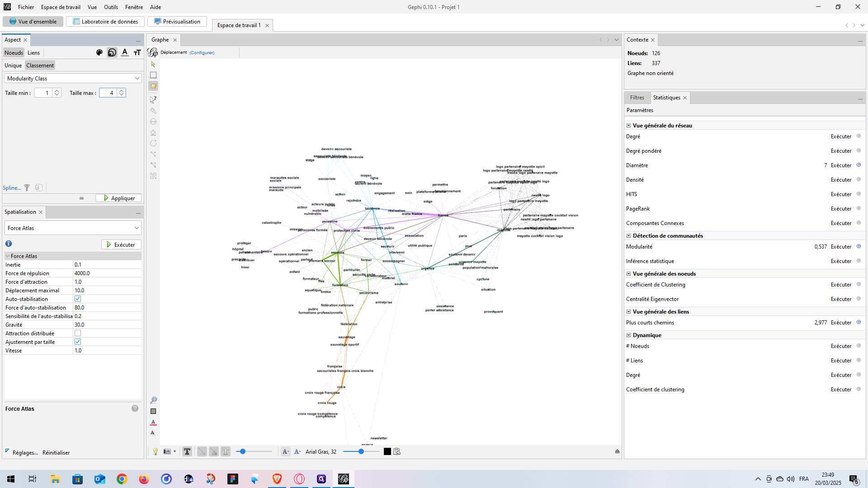
Task: Select the node sizer tool
Action: coord(153,122)
